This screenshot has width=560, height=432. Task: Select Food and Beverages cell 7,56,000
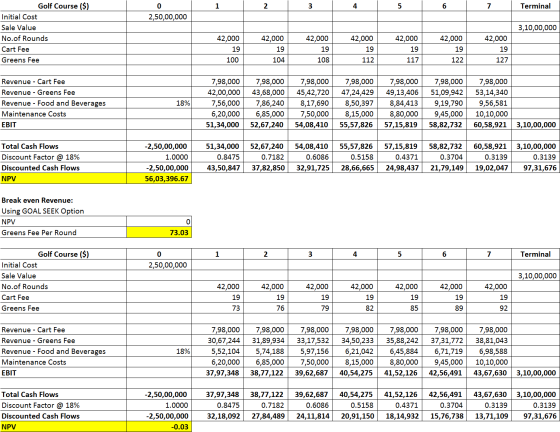pyautogui.click(x=218, y=103)
